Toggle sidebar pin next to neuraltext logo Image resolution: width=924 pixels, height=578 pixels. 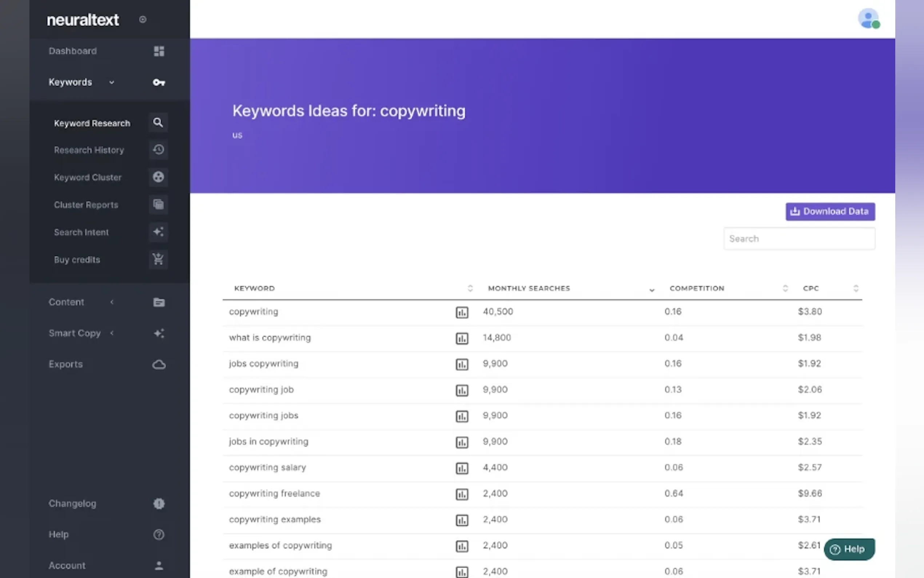click(143, 20)
